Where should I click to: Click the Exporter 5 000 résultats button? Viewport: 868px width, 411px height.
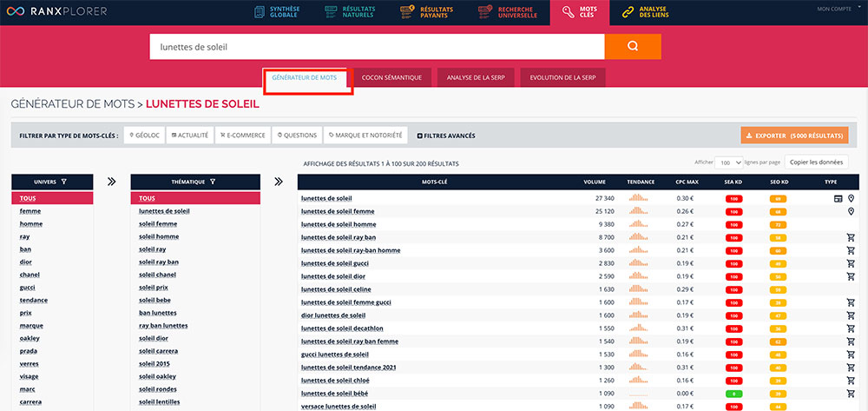(794, 136)
